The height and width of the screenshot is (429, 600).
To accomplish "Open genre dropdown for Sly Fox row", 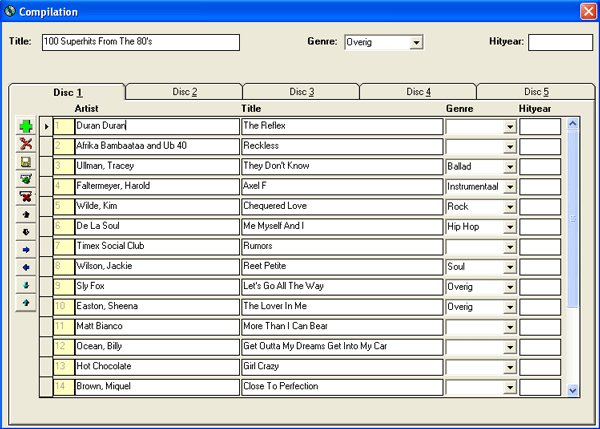I will coord(510,287).
